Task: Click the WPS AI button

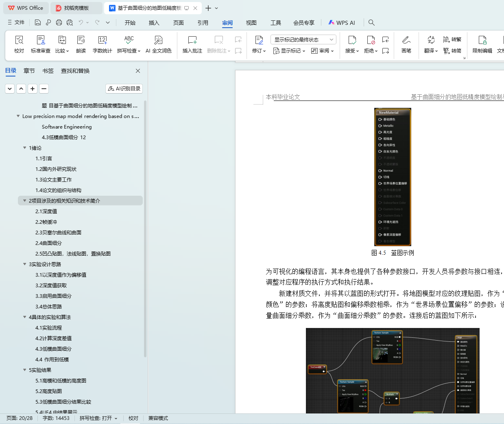Action: (342, 23)
